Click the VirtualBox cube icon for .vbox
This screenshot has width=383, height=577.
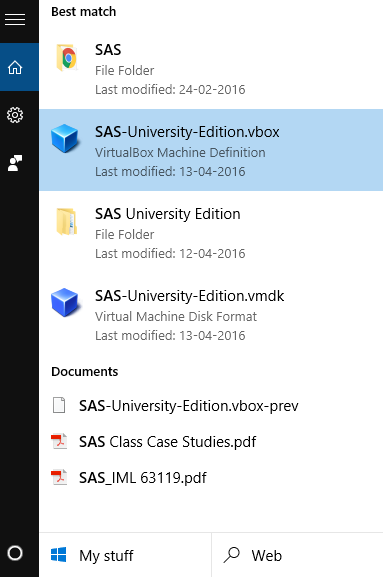[x=65, y=138]
